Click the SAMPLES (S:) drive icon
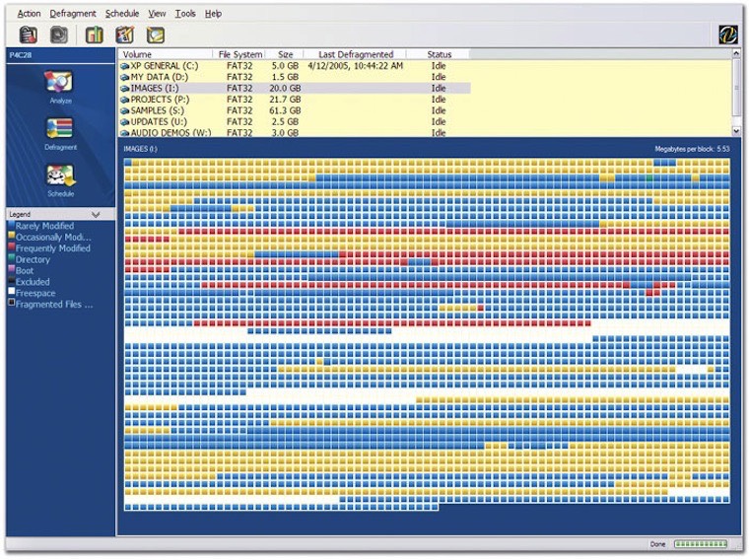The width and height of the screenshot is (749, 560). [125, 110]
